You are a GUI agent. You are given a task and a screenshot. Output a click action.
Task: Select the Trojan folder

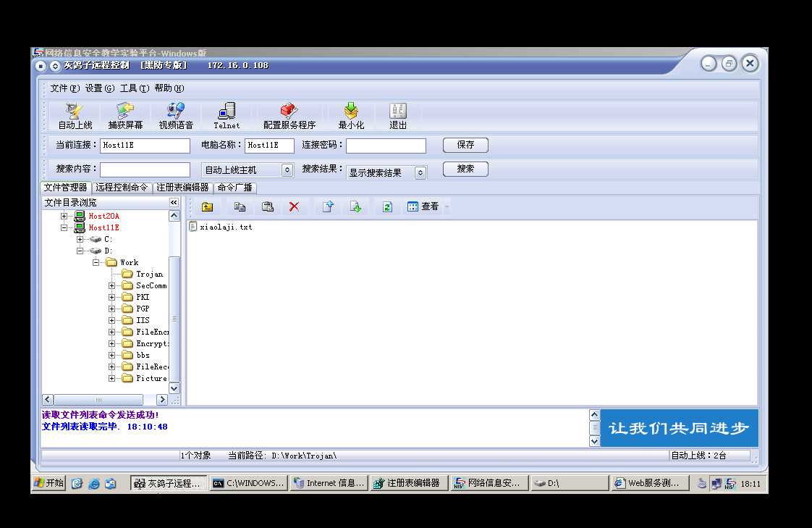click(x=143, y=274)
